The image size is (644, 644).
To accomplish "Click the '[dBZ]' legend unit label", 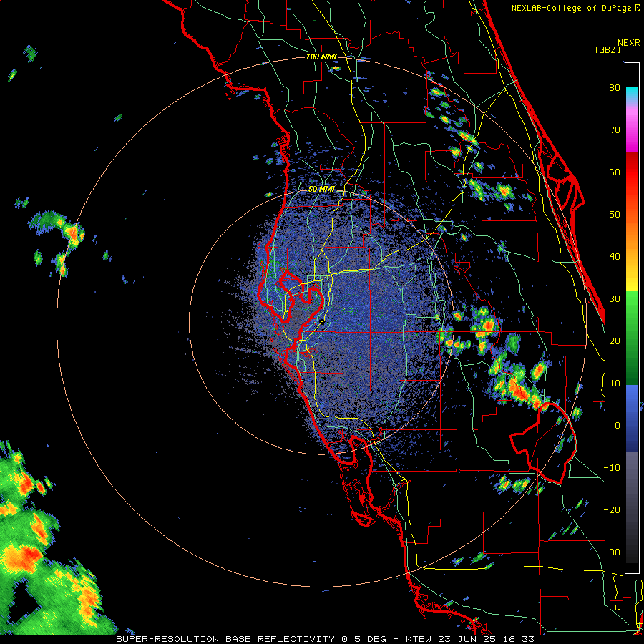I will 608,49.
